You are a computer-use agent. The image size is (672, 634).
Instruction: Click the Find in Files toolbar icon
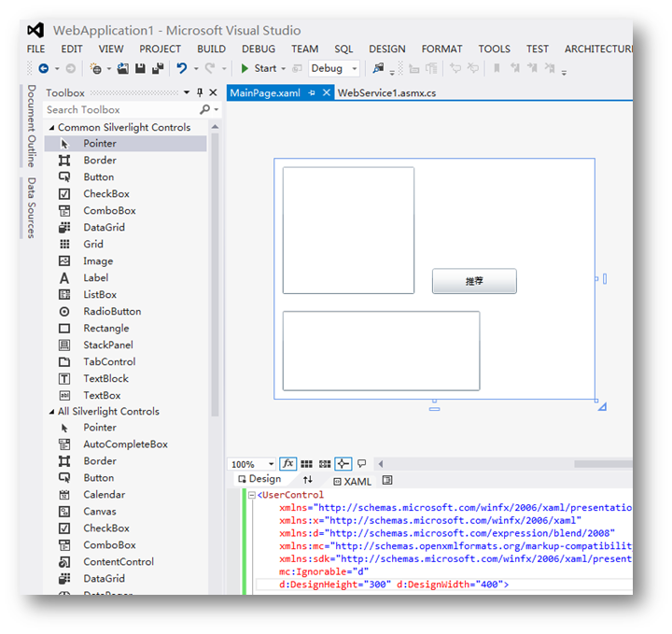point(378,68)
